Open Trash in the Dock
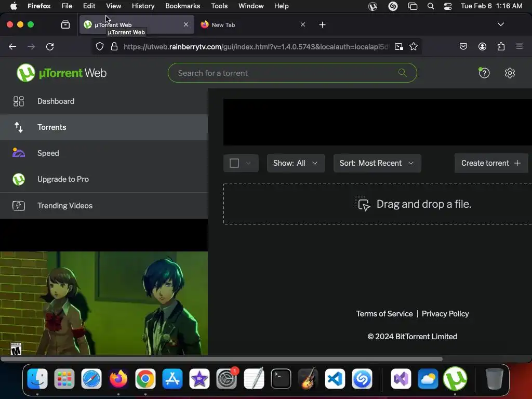This screenshot has height=399, width=532. 494,379
